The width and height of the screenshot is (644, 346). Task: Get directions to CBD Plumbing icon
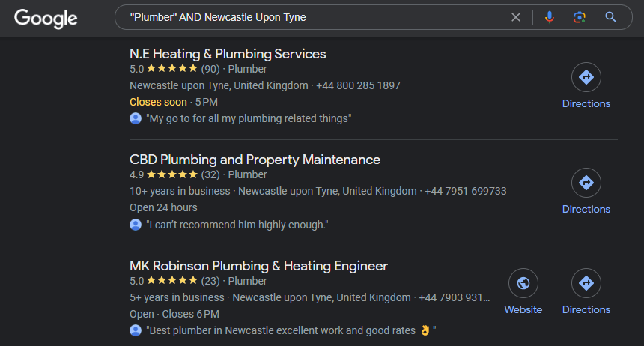click(586, 183)
